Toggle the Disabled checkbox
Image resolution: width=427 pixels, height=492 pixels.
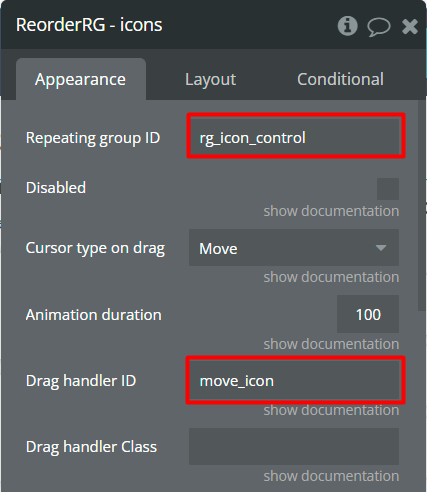(x=388, y=189)
